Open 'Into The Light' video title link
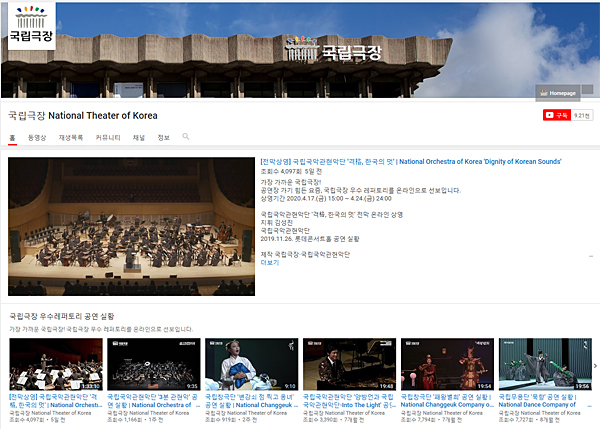The width and height of the screenshot is (600, 429). click(349, 401)
